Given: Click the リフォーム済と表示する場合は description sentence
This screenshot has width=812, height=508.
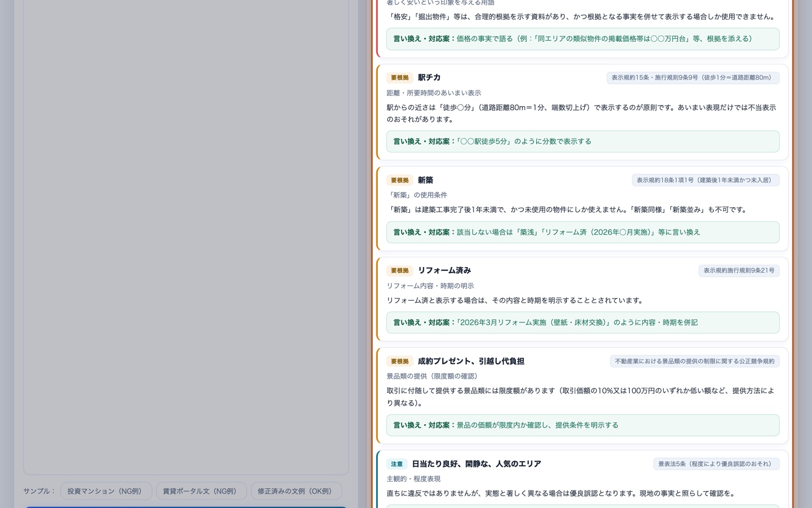Looking at the screenshot, I should click(x=516, y=300).
